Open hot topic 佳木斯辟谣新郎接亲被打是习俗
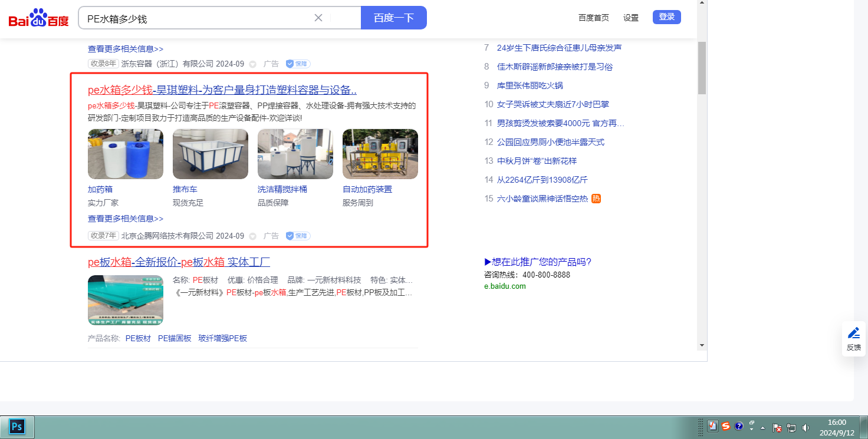This screenshot has height=439, width=868. tap(555, 67)
